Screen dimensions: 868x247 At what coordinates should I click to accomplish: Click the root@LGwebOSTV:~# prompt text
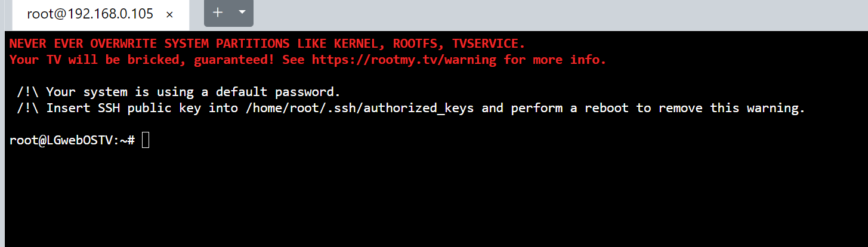[72, 141]
